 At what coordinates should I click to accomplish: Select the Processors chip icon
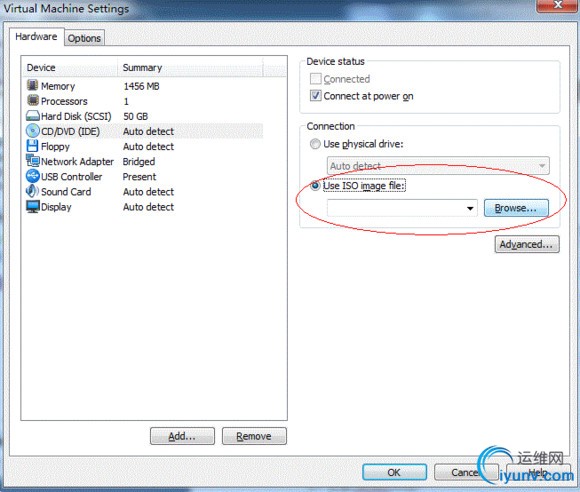33,100
